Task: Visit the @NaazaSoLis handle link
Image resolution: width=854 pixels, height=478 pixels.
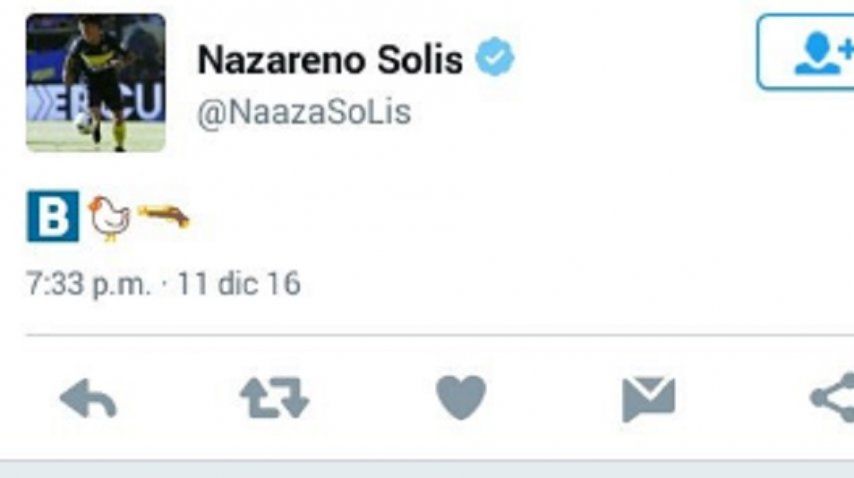Action: point(304,112)
